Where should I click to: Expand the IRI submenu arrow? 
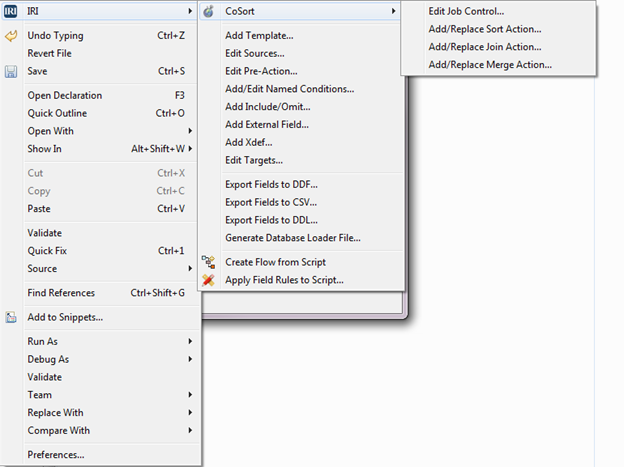[190, 11]
